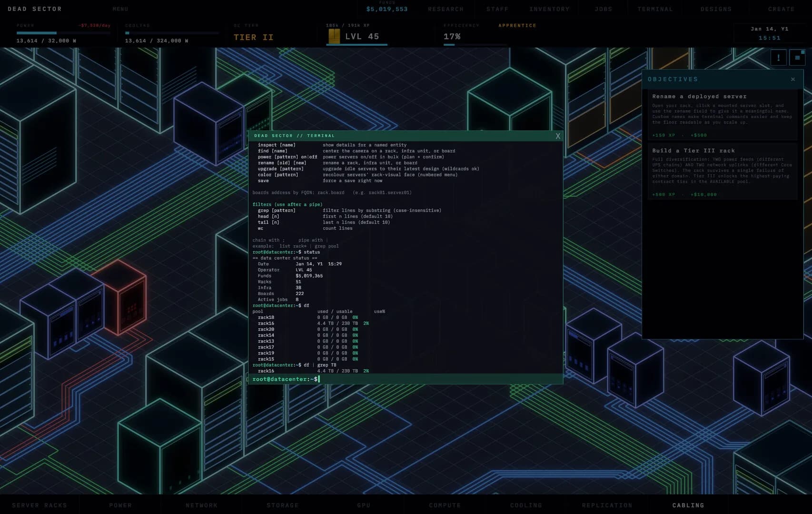Click the 'df | grep TB' command line
The height and width of the screenshot is (514, 812).
tap(294, 365)
